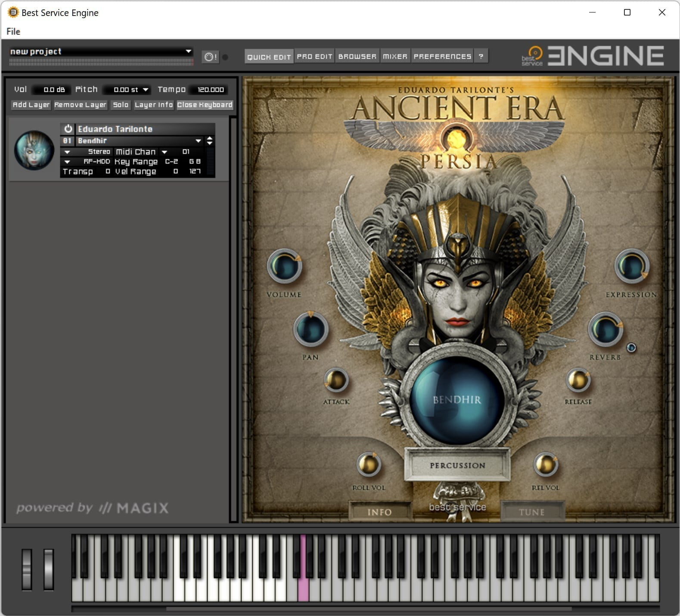
Task: Adjust the REL VOL knob
Action: tap(546, 464)
